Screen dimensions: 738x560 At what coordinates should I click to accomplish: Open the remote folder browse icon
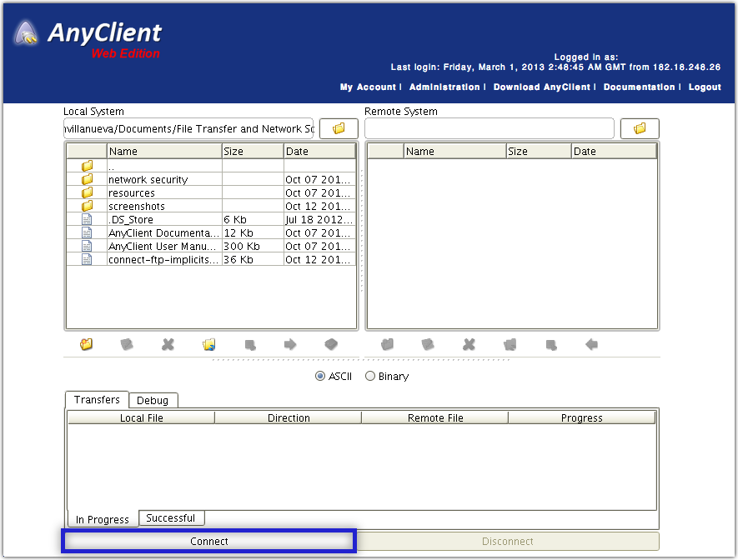640,128
